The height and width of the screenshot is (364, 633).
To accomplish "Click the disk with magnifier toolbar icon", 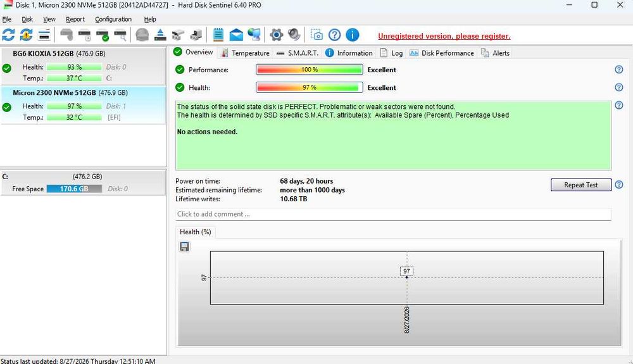I will [x=120, y=35].
